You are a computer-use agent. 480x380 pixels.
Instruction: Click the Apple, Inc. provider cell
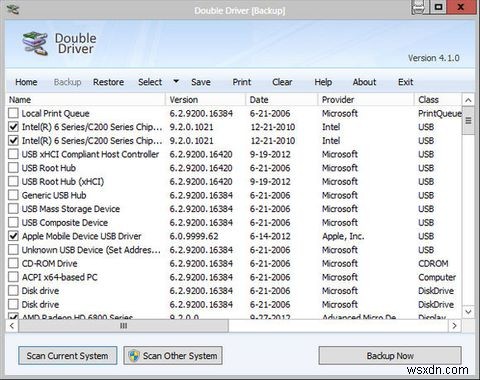343,236
